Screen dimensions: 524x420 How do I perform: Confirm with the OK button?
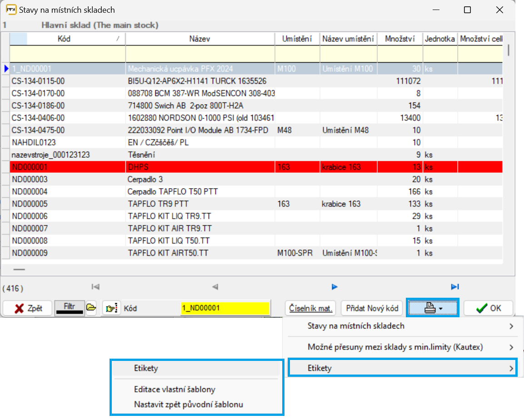(488, 308)
